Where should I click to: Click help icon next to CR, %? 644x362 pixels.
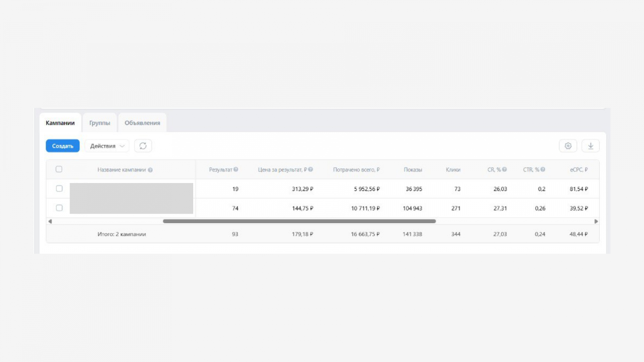pyautogui.click(x=504, y=169)
